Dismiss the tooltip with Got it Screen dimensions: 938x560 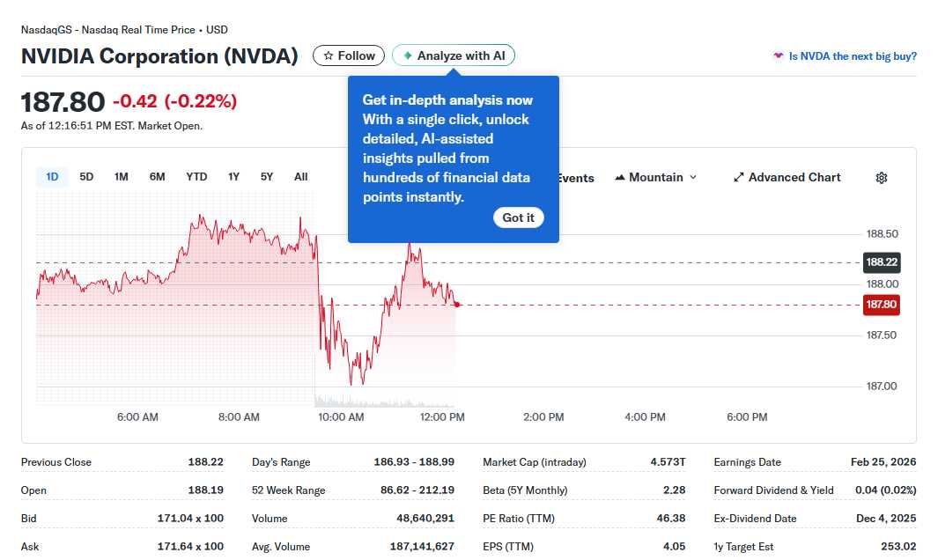[518, 217]
